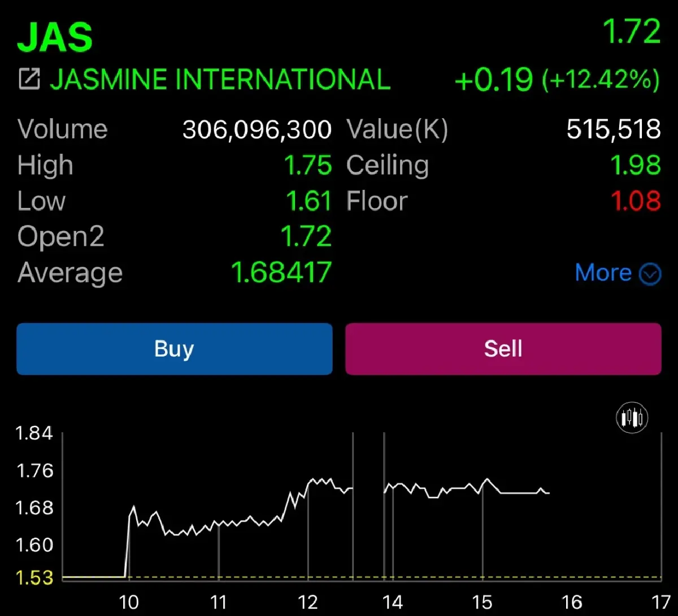Click the Ceiling label
Image resolution: width=678 pixels, height=616 pixels.
coord(388,166)
